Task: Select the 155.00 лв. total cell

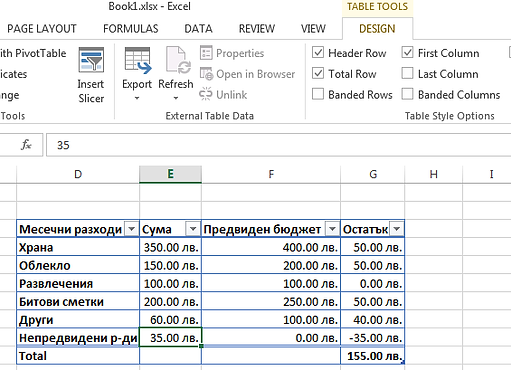Action: click(373, 356)
